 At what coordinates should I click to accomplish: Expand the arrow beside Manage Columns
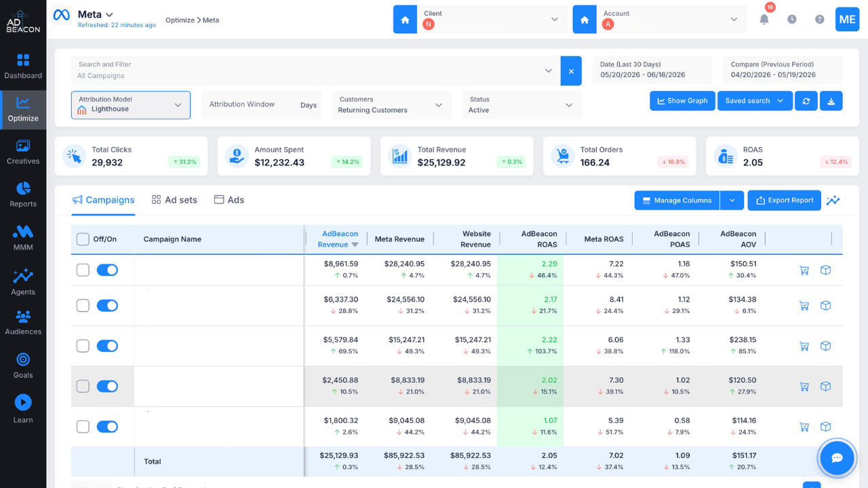732,200
